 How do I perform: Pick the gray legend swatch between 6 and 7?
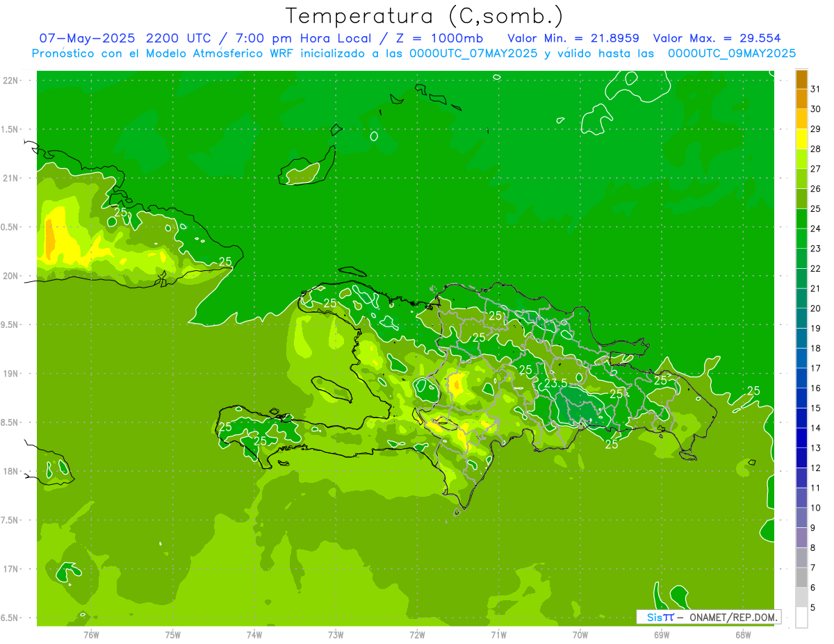pos(801,577)
